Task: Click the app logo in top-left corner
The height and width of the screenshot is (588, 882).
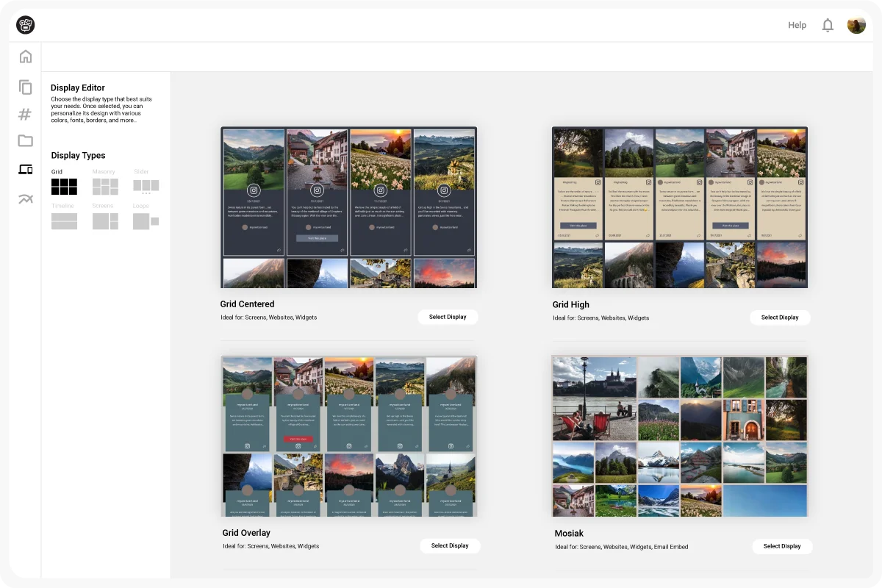Action: point(26,25)
